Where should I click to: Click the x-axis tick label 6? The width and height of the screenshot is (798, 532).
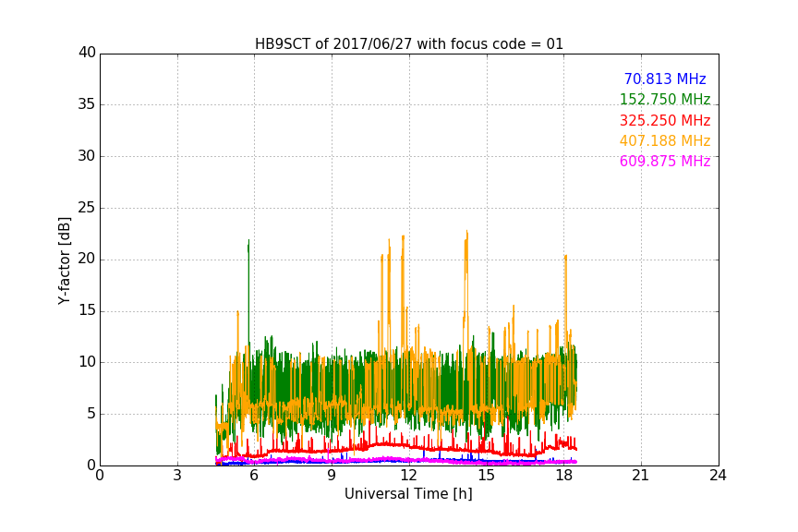tap(254, 476)
